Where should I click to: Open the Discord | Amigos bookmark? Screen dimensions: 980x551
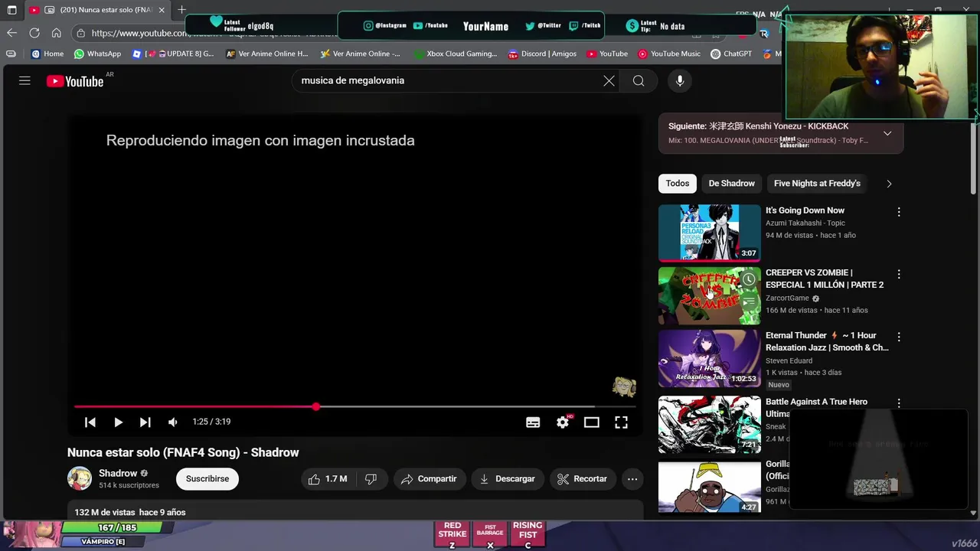pyautogui.click(x=542, y=54)
